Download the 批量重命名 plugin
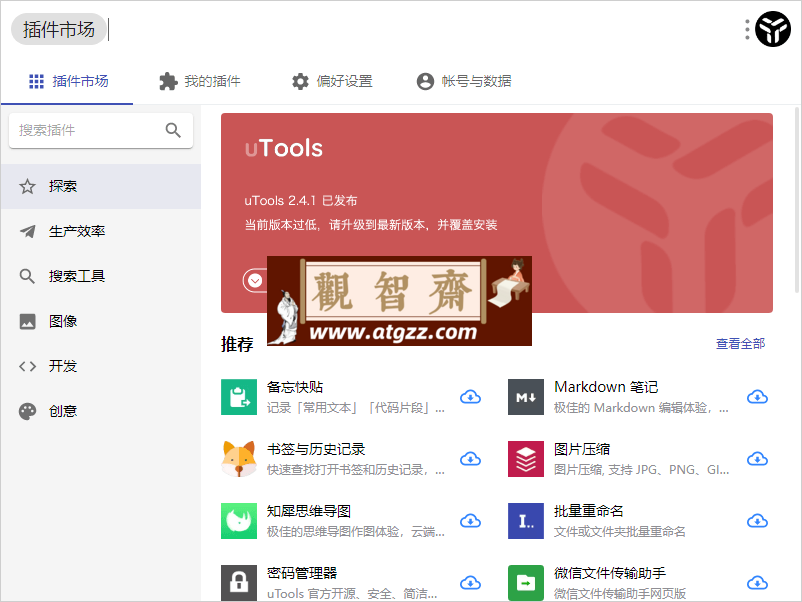The image size is (802, 602). (758, 521)
